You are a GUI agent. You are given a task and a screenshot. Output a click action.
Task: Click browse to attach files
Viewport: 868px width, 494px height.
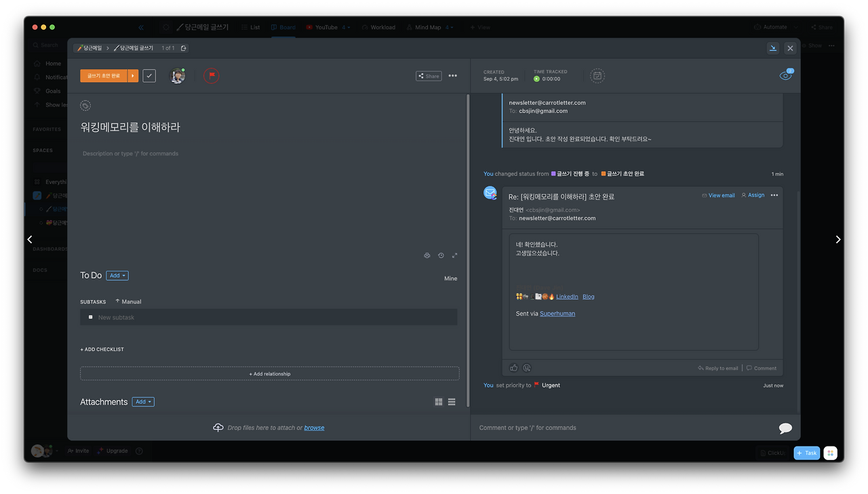[314, 428]
